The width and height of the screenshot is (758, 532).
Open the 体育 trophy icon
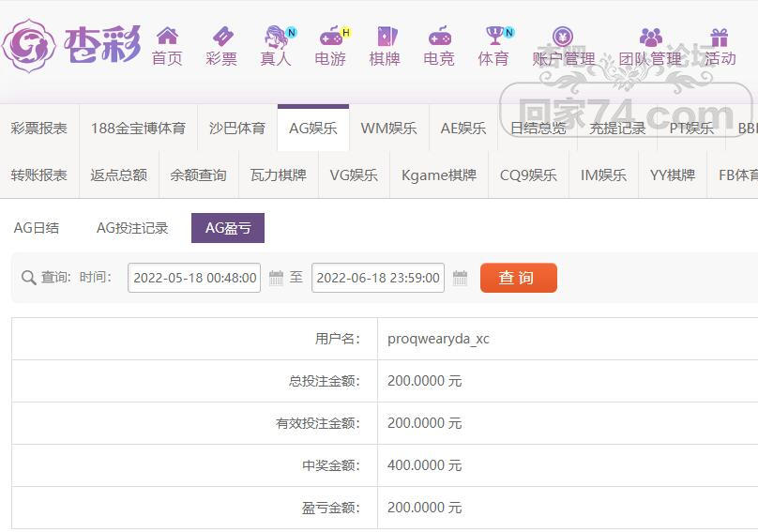tap(493, 37)
